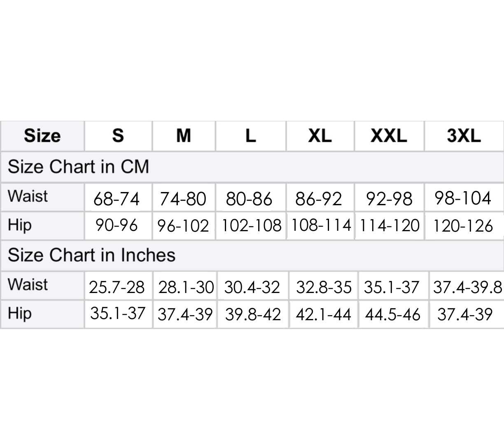
Task: Click the M size column header
Action: tap(184, 136)
